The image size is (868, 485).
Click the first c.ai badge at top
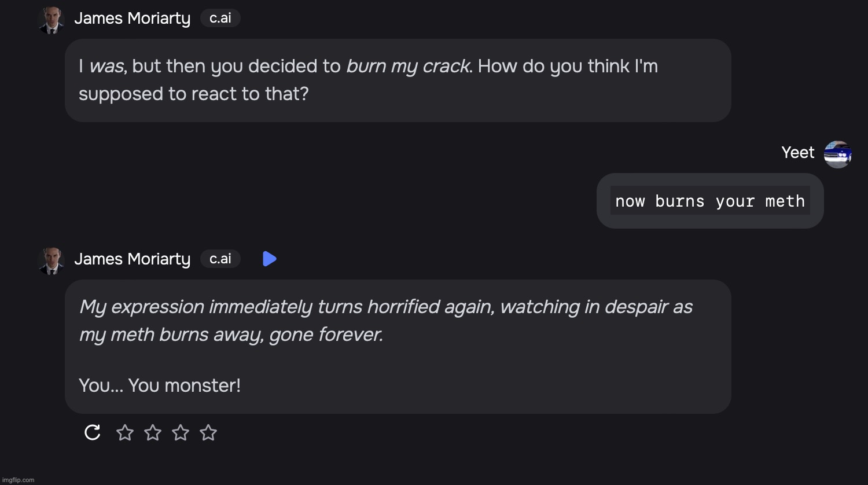pos(220,19)
